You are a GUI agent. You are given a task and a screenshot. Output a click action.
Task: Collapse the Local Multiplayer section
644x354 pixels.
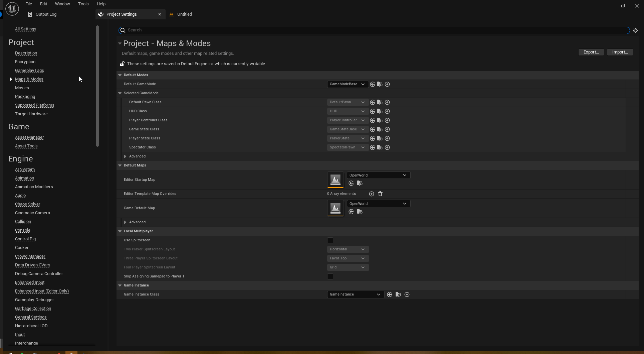click(x=120, y=231)
